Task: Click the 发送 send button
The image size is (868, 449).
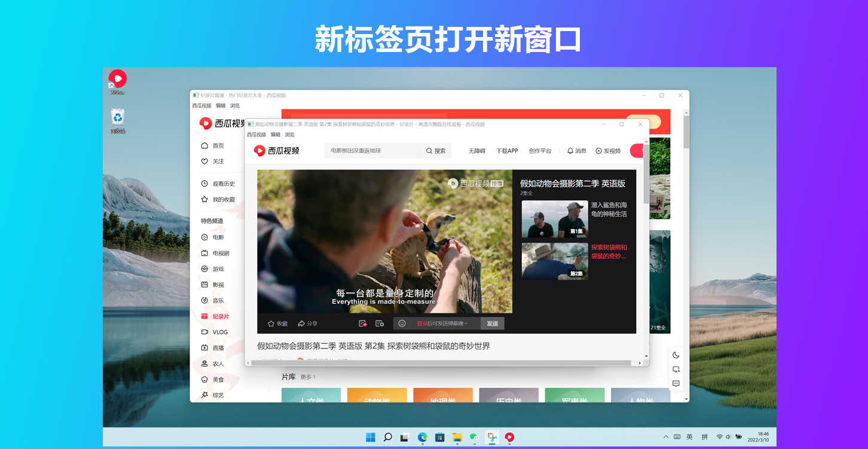Action: tap(492, 323)
